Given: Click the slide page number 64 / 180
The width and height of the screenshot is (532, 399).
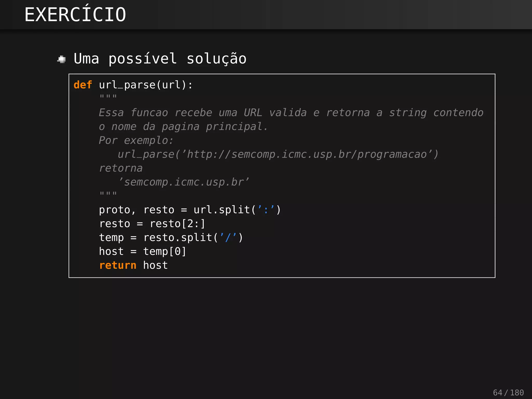Looking at the screenshot, I should (x=508, y=393).
